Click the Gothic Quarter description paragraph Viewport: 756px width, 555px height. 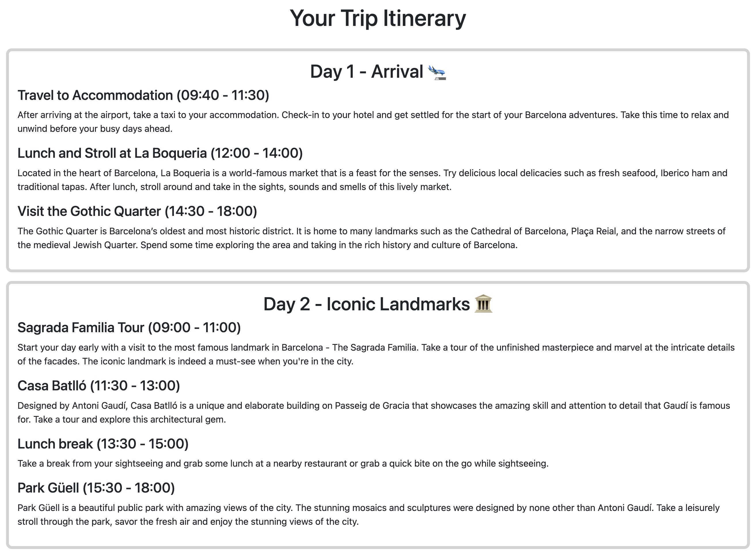click(x=371, y=238)
